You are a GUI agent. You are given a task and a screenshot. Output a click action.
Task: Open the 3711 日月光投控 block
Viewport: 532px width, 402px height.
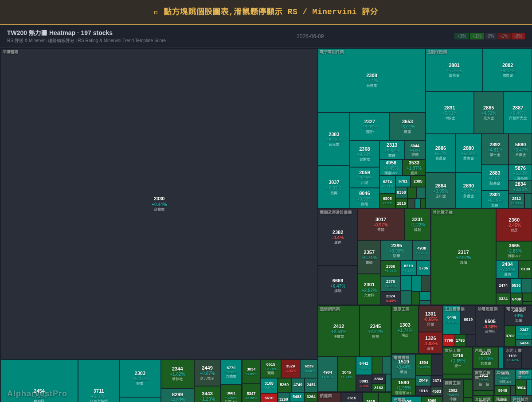pyautogui.click(x=99, y=381)
